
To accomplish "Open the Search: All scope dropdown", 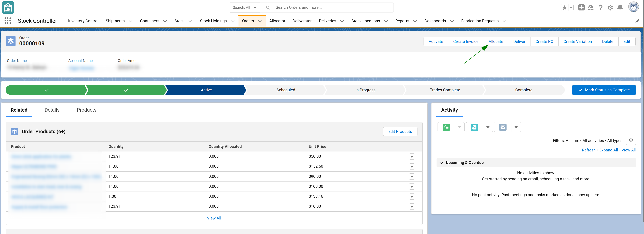I will pos(244,7).
